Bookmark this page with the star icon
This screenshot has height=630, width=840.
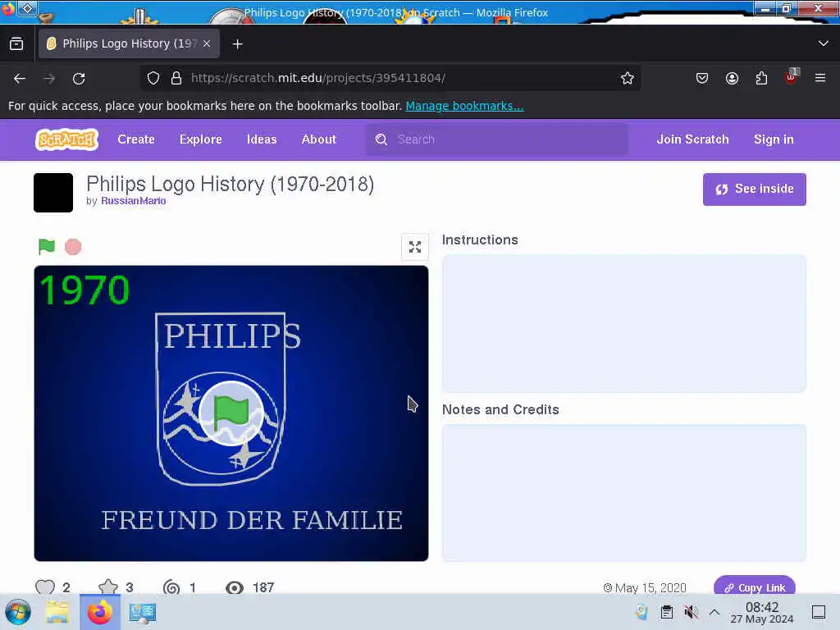click(628, 78)
